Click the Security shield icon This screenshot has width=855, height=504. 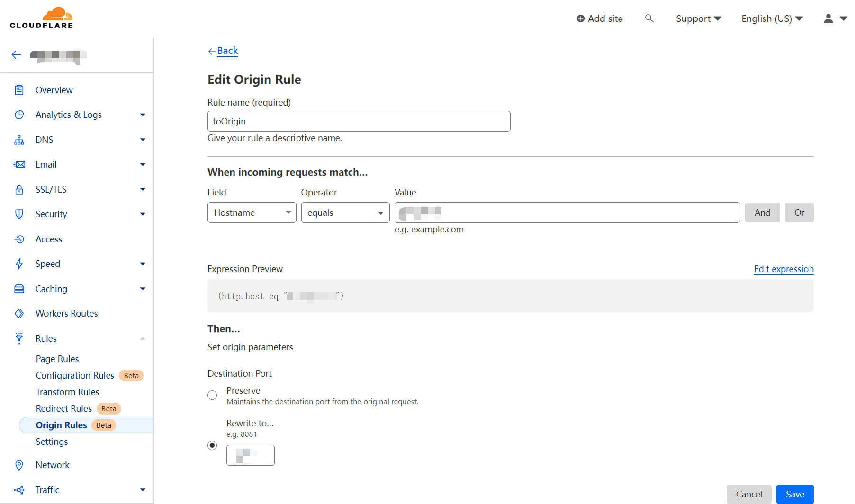(19, 214)
